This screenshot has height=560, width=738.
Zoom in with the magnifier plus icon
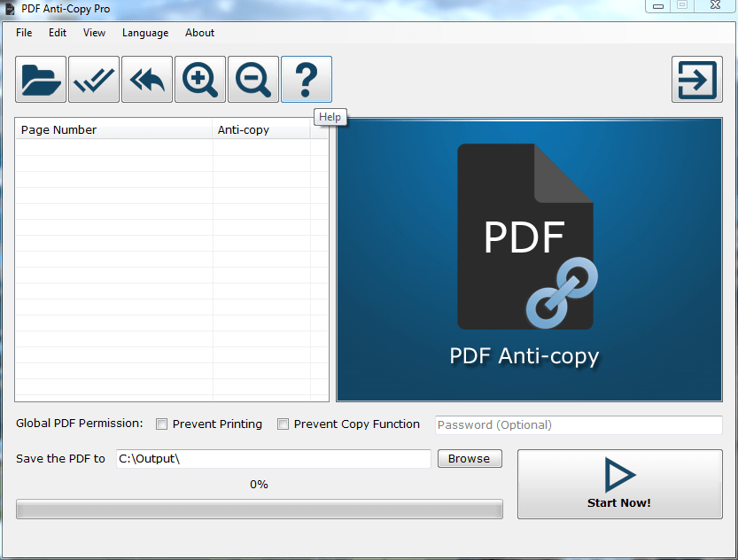[x=200, y=79]
